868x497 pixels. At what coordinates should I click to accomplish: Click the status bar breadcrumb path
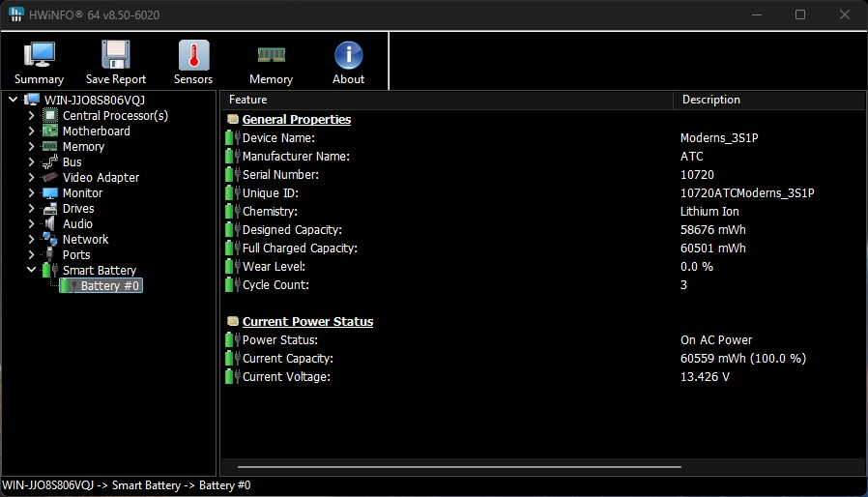tap(127, 485)
